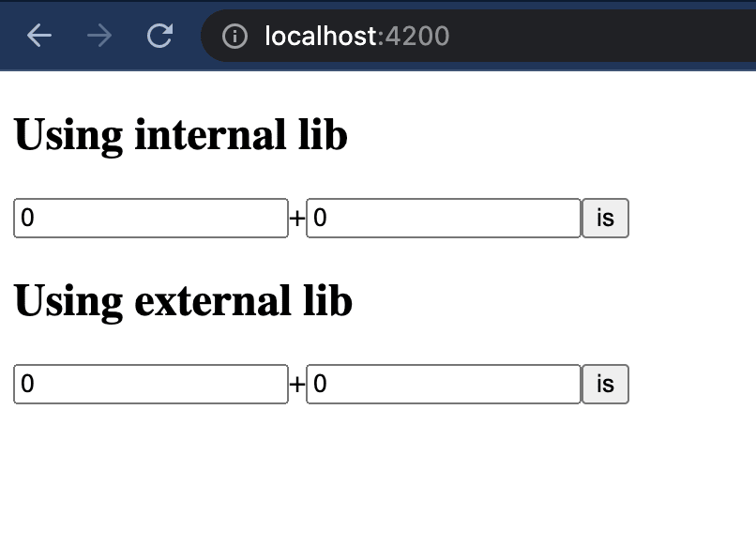The image size is (756, 546).
Task: Click the "Using external lib" heading
Action: pyautogui.click(x=183, y=301)
